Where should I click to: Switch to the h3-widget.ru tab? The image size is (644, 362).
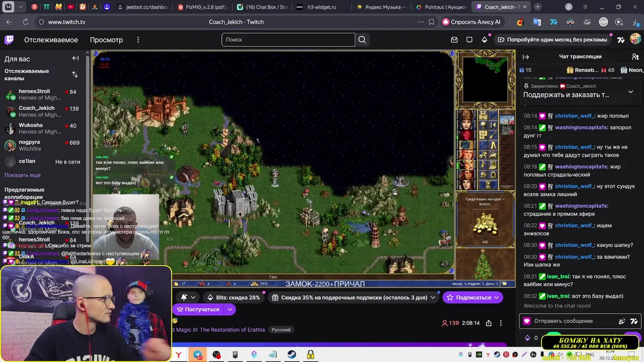(322, 7)
